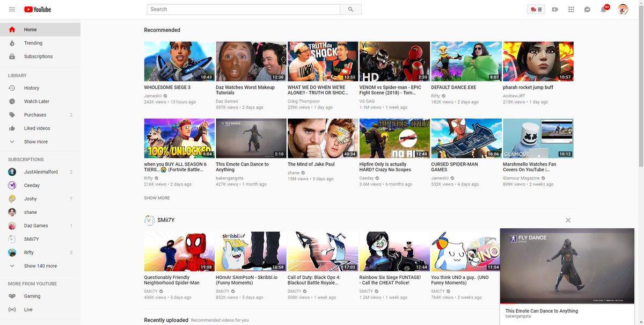Image resolution: width=644 pixels, height=325 pixels.
Task: Open the hamburger guide menu
Action: tap(12, 9)
